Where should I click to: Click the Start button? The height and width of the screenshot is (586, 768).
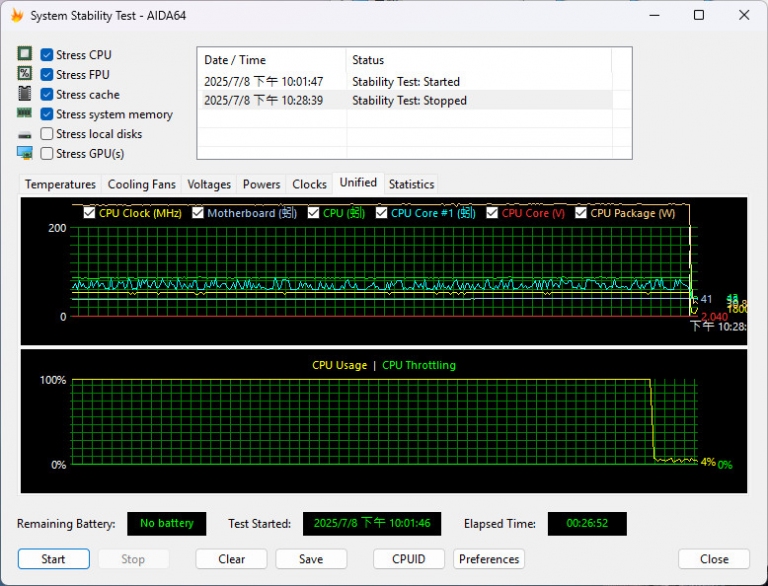[54, 559]
